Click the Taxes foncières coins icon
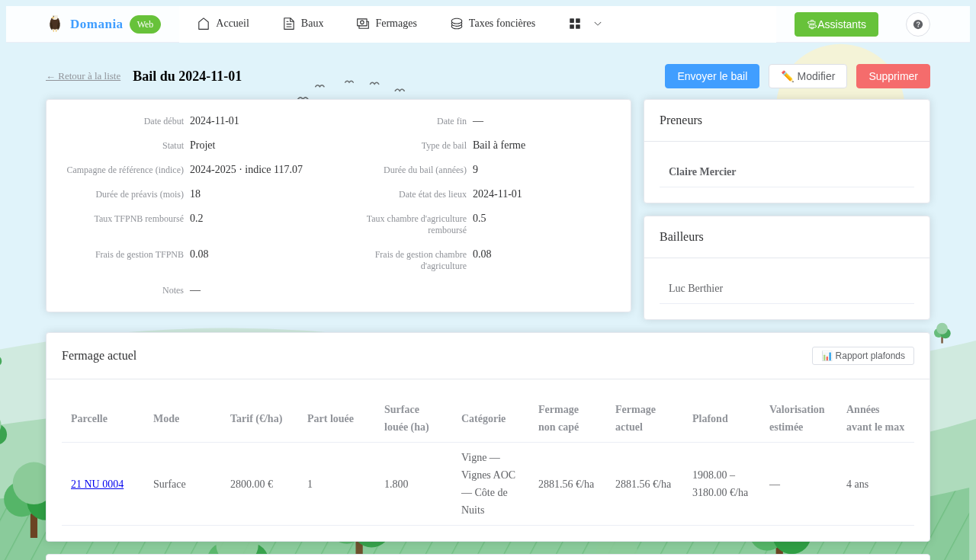 pyautogui.click(x=457, y=24)
